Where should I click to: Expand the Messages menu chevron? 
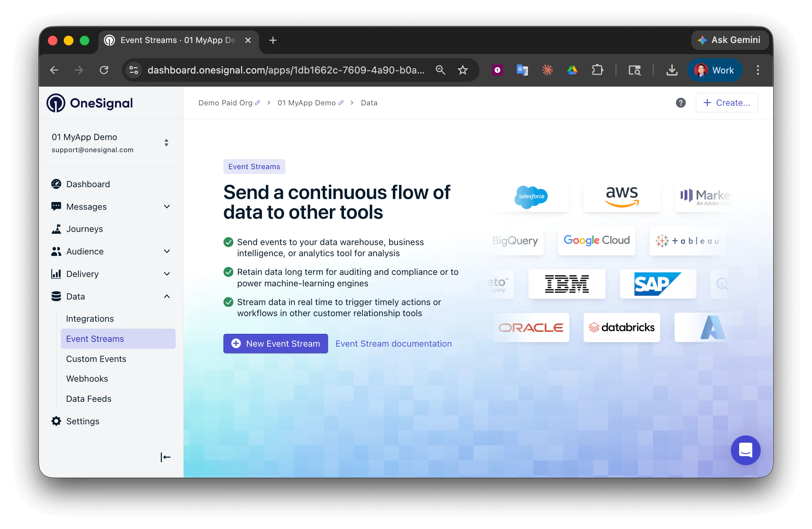coord(167,207)
